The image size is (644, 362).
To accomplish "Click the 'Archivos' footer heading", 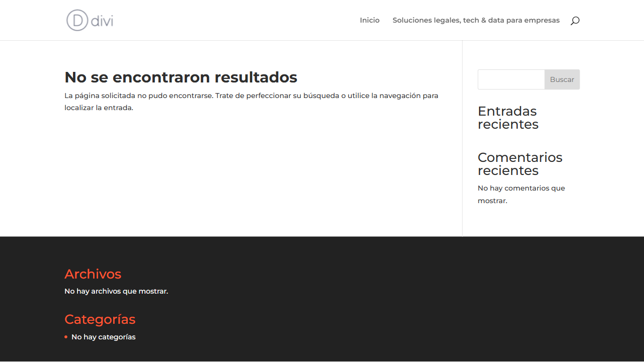I will click(93, 274).
